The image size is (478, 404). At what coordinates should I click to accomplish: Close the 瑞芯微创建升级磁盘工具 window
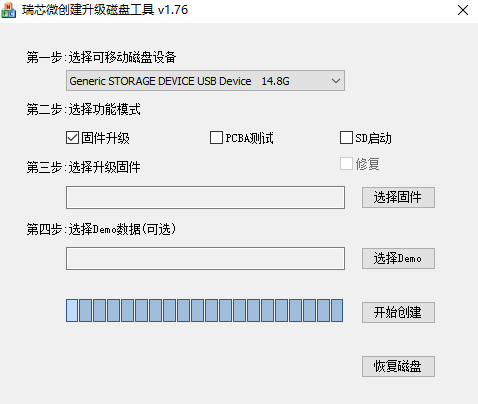coord(463,10)
